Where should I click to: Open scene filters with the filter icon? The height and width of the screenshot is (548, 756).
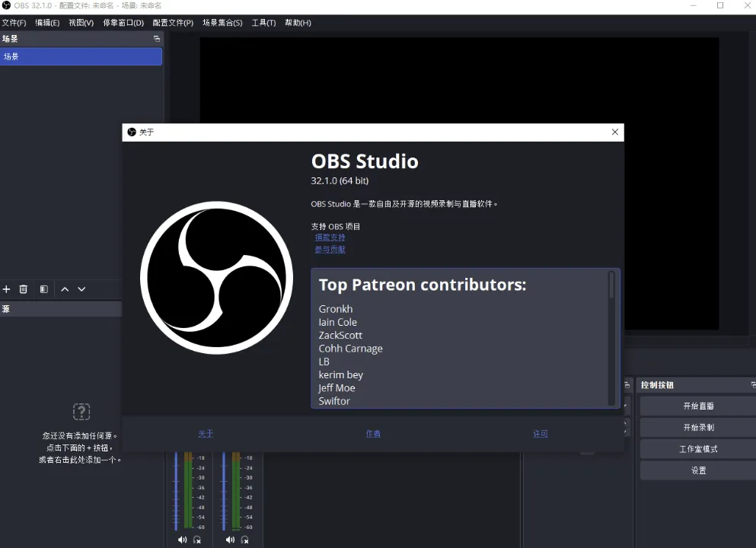coord(43,289)
